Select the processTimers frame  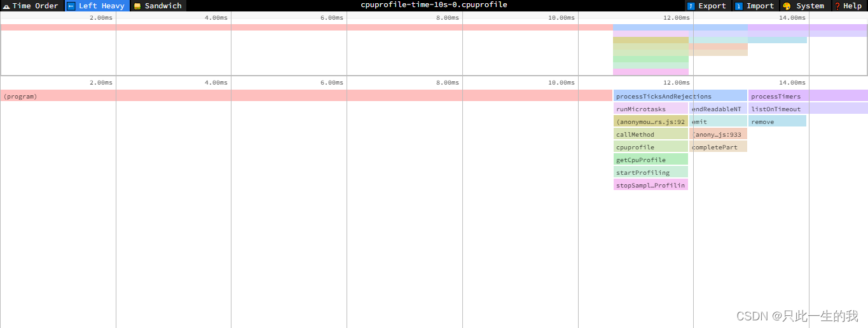[808, 96]
